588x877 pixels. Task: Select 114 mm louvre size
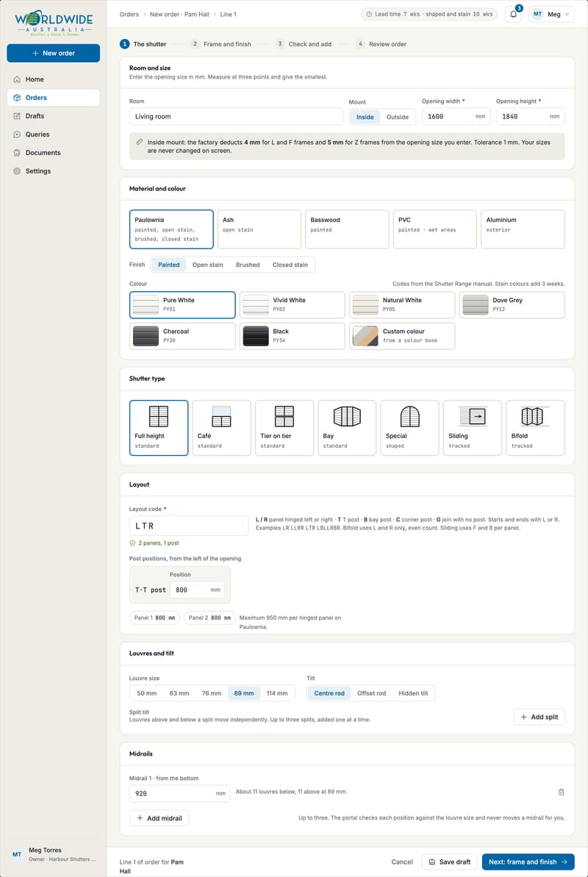[x=277, y=693]
